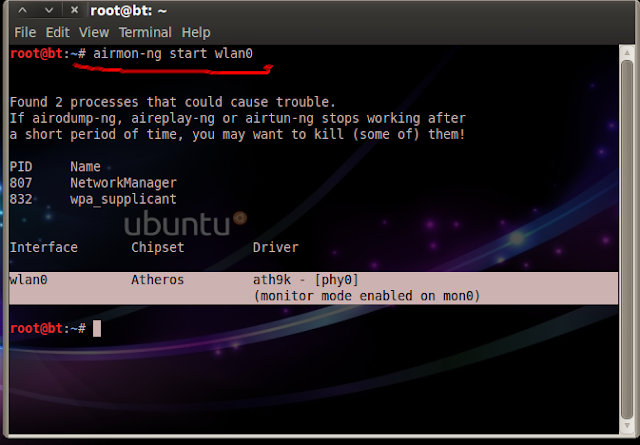Click the terminal cursor block at prompt
This screenshot has height=445, width=640.
click(97, 329)
